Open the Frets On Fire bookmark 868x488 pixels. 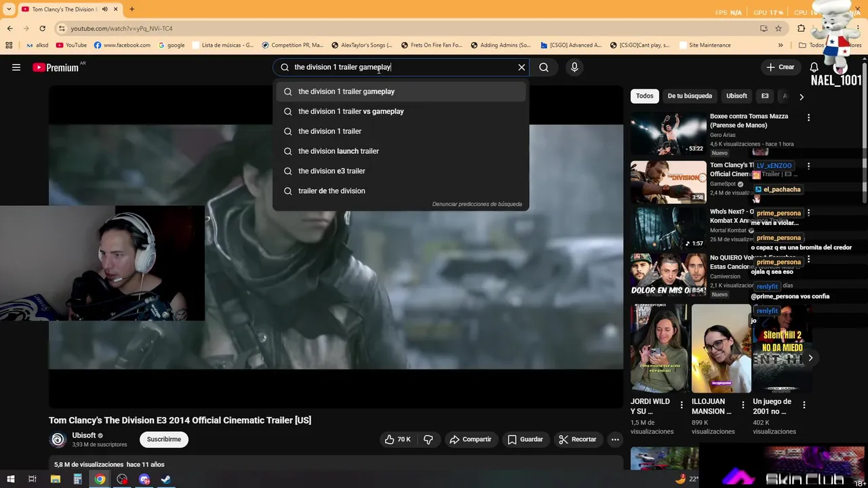click(431, 45)
